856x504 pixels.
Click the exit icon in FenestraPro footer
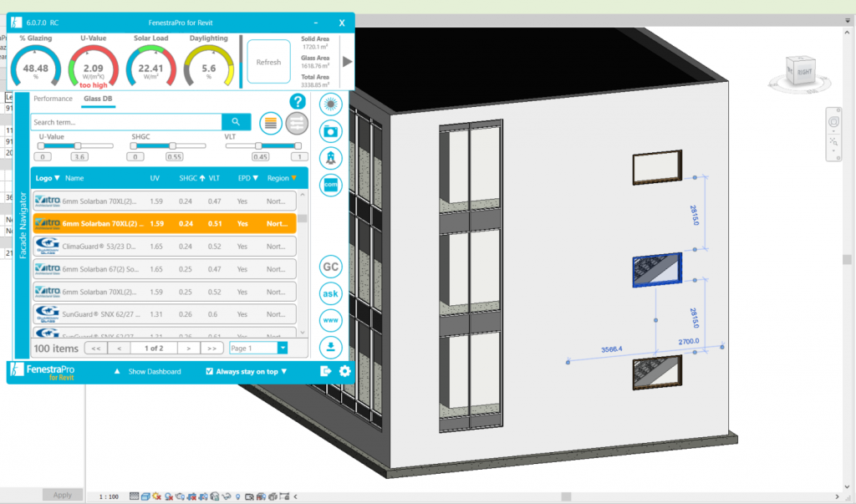coord(325,371)
